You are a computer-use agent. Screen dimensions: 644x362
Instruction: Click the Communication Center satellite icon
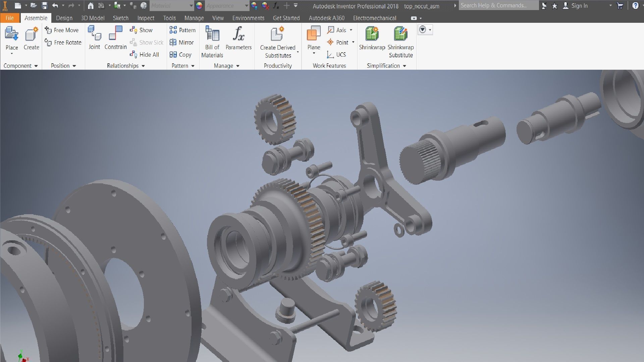544,6
